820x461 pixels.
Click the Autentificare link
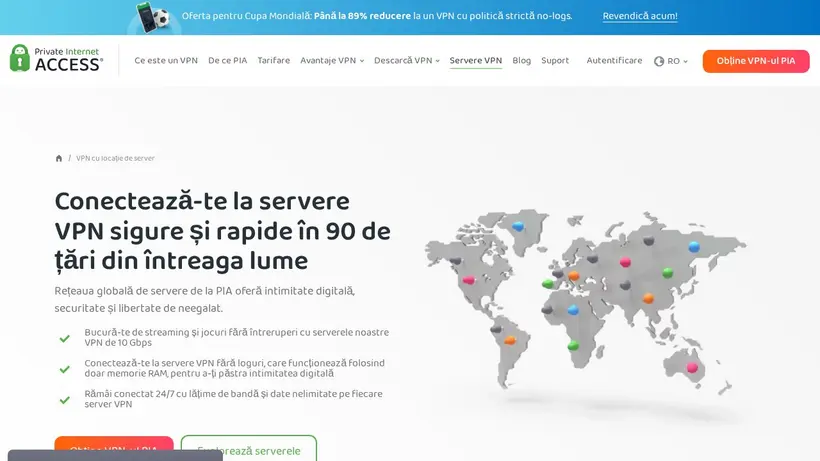614,61
